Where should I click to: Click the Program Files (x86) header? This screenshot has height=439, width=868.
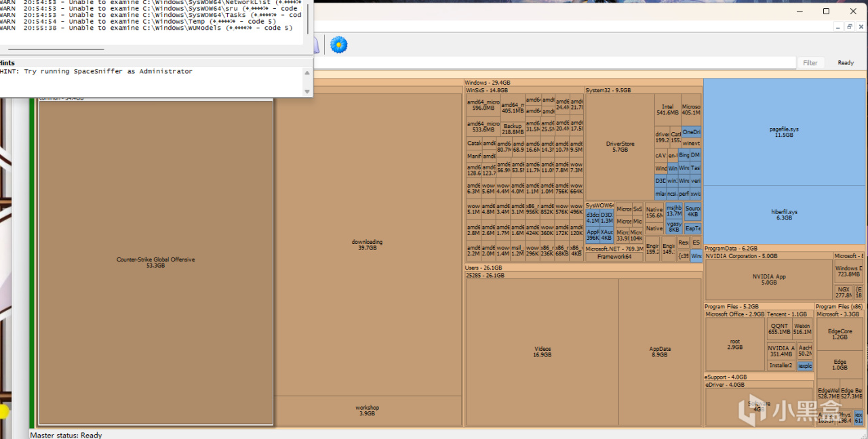840,307
